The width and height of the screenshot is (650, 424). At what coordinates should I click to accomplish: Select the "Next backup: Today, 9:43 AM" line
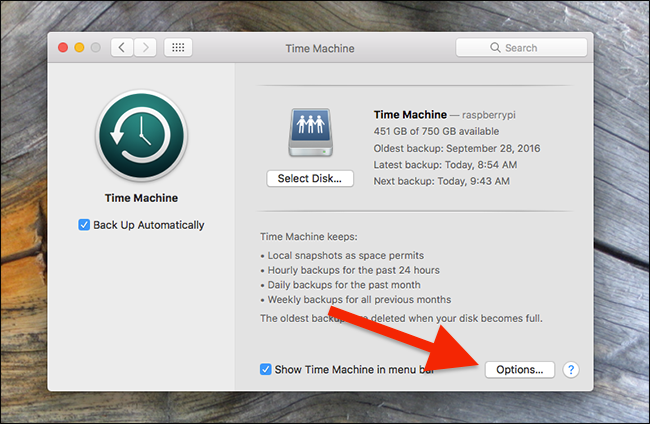(x=441, y=182)
